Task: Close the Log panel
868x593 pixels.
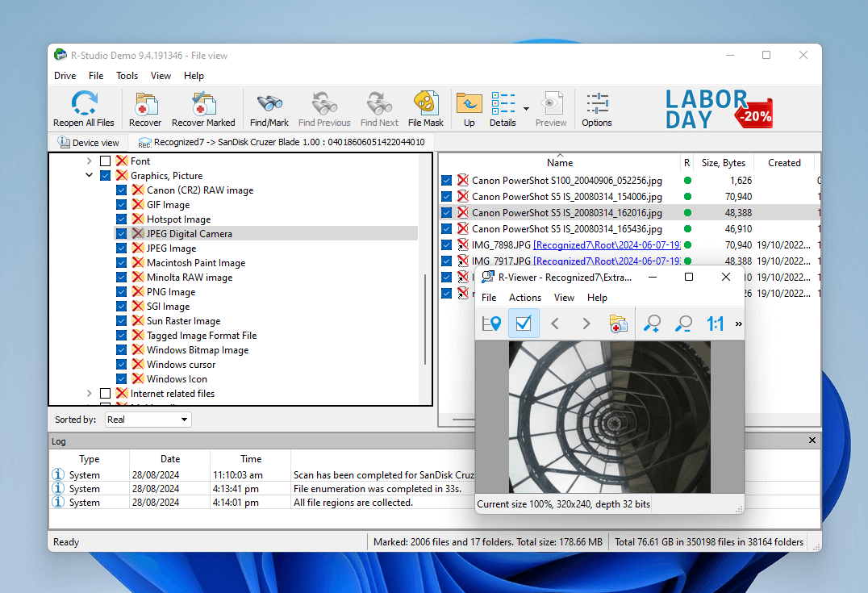Action: point(812,441)
